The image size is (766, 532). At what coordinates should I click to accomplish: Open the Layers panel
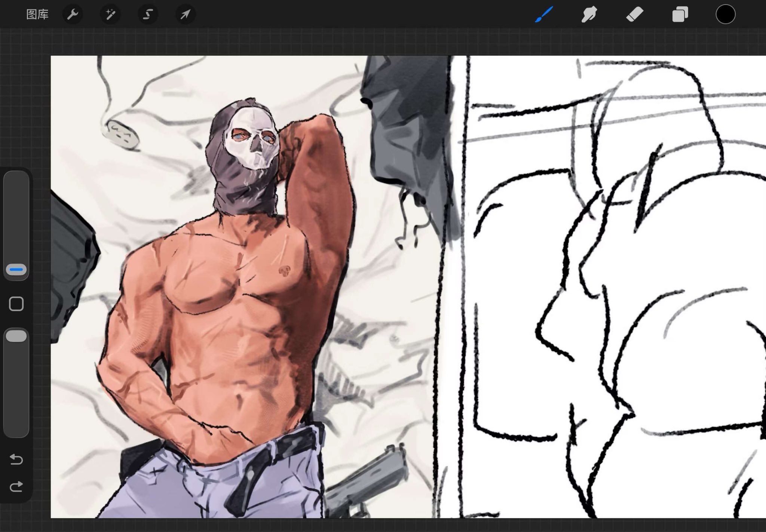coord(680,15)
